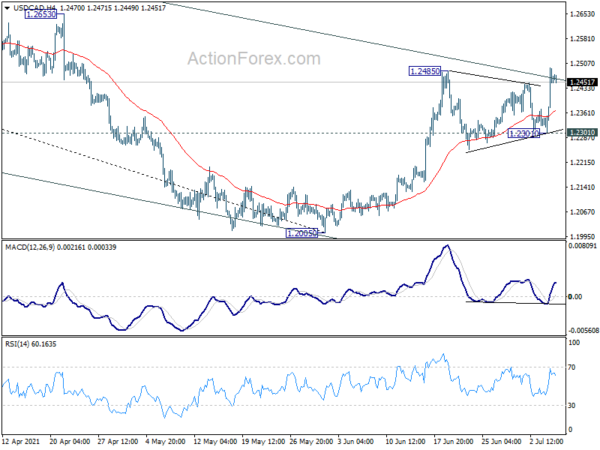This screenshot has height=450, width=600.
Task: Click the RSI scale value 70
Action: (x=572, y=367)
